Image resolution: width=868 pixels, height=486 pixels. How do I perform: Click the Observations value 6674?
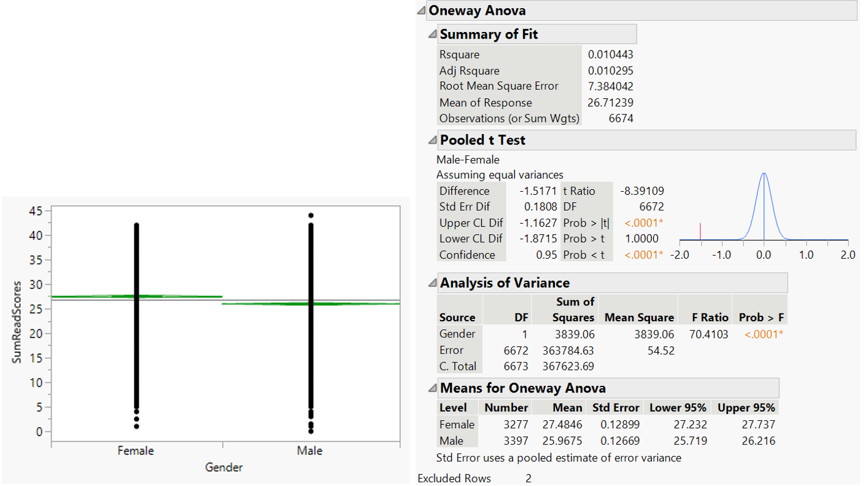pyautogui.click(x=621, y=119)
